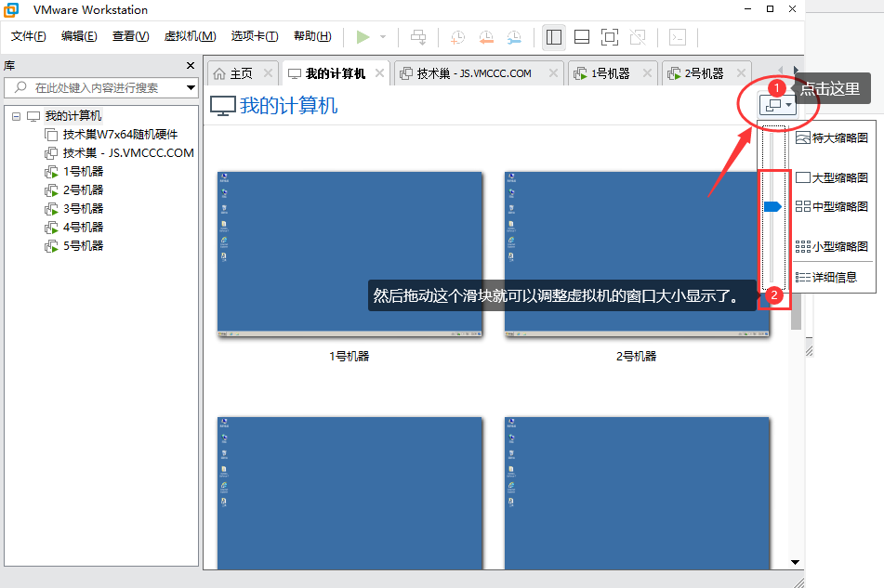Image resolution: width=884 pixels, height=588 pixels.
Task: Switch to the 主页 tab
Action: [x=242, y=72]
